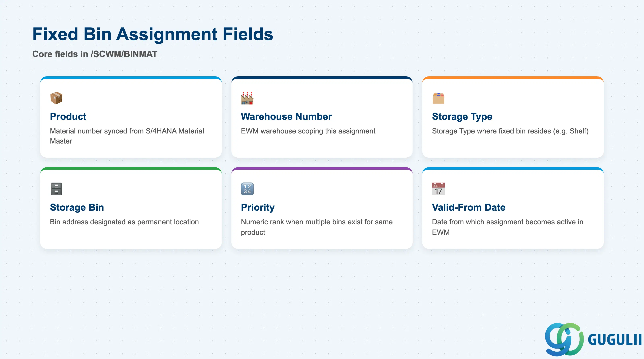Click the package box icon above Product
644x359 pixels.
[56, 98]
